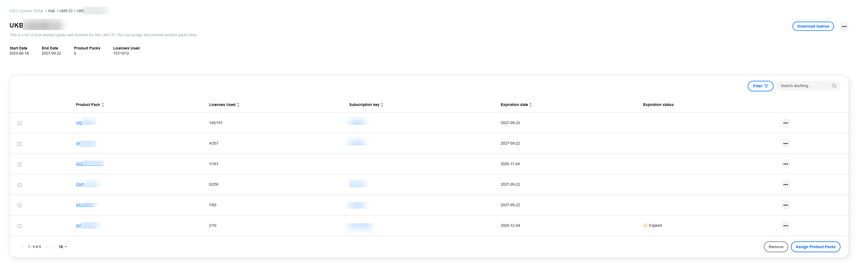The image size is (868, 273).
Task: Click the Download license button
Action: tap(813, 26)
